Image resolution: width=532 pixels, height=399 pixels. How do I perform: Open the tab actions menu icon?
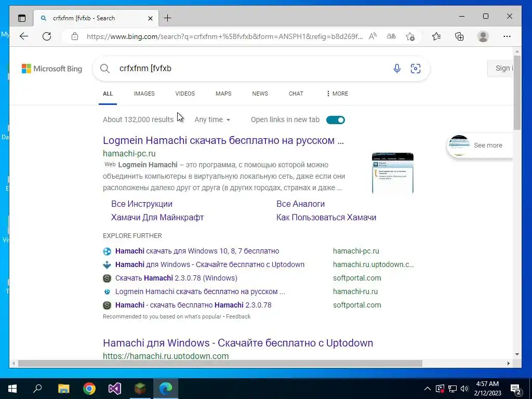(22, 18)
